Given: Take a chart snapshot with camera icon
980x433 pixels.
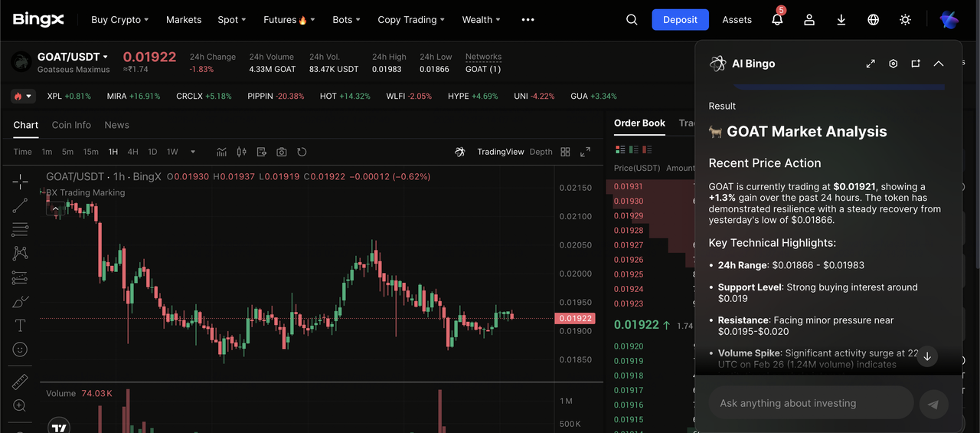Looking at the screenshot, I should tap(282, 152).
